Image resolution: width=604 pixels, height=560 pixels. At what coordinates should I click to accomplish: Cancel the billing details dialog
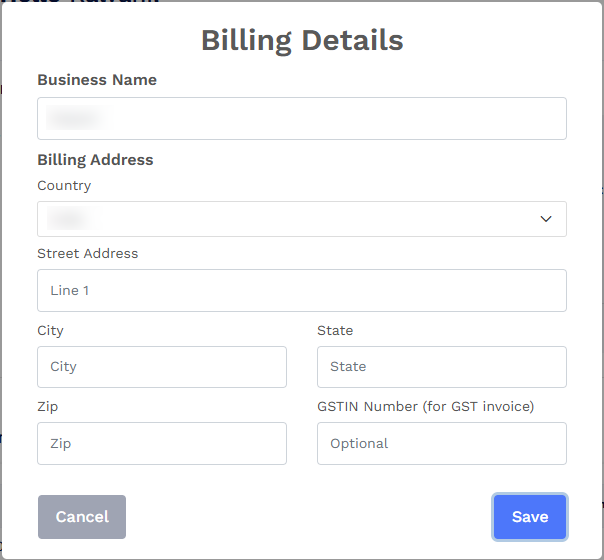[82, 517]
